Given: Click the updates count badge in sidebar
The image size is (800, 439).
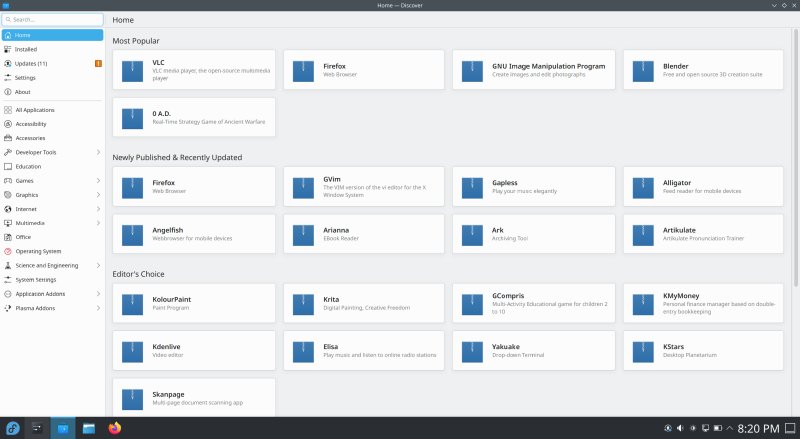Looking at the screenshot, I should [98, 63].
